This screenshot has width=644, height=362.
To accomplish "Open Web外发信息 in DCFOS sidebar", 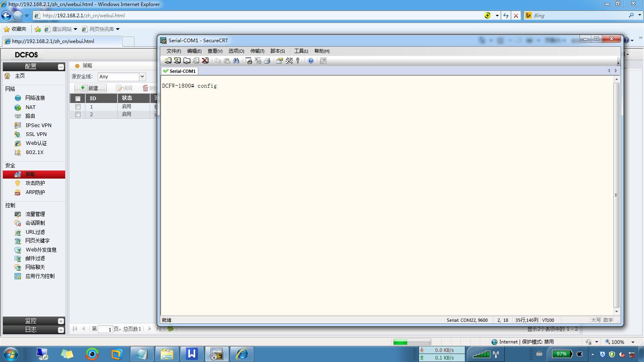I will [x=41, y=250].
